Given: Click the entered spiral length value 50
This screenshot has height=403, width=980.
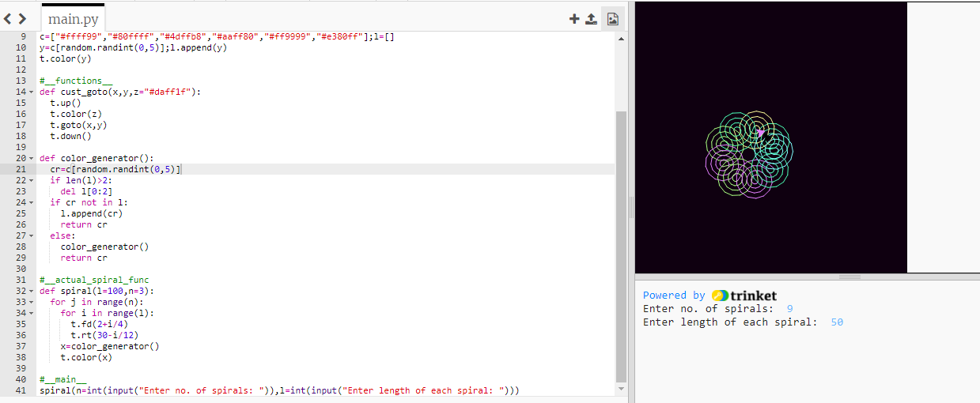Looking at the screenshot, I should point(837,322).
